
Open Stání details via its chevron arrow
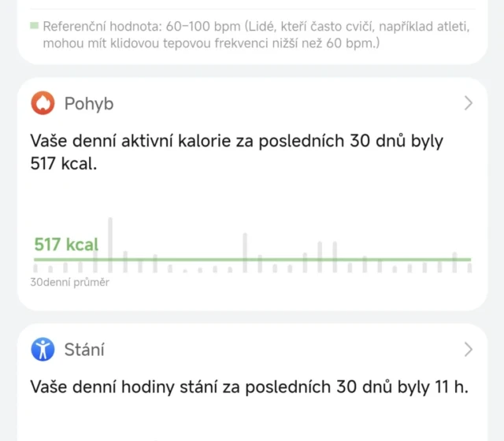468,349
